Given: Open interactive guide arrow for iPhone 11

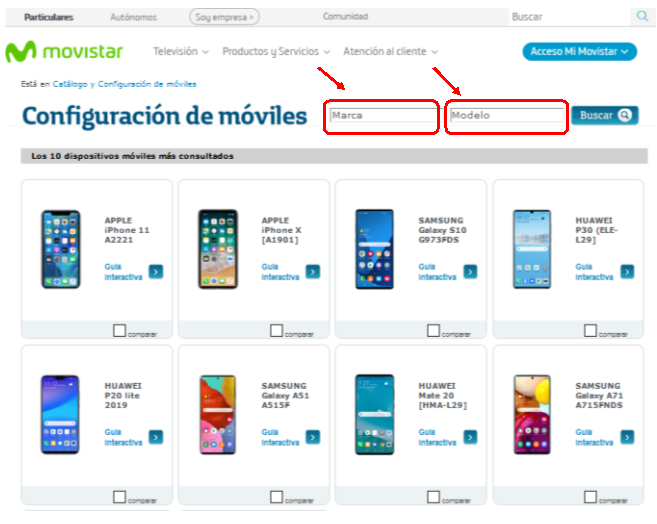Looking at the screenshot, I should click(156, 271).
